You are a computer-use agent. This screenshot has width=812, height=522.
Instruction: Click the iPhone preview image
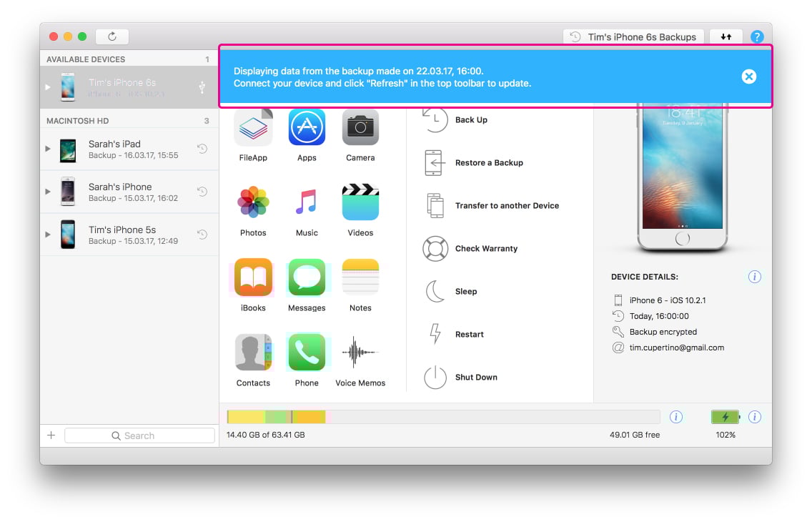pyautogui.click(x=683, y=176)
